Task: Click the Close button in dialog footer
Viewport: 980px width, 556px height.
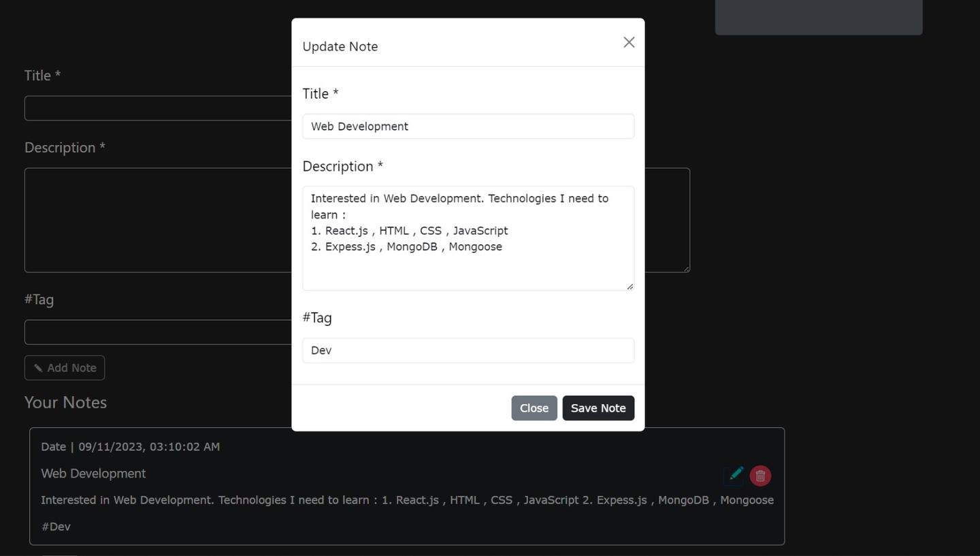Action: pos(534,408)
